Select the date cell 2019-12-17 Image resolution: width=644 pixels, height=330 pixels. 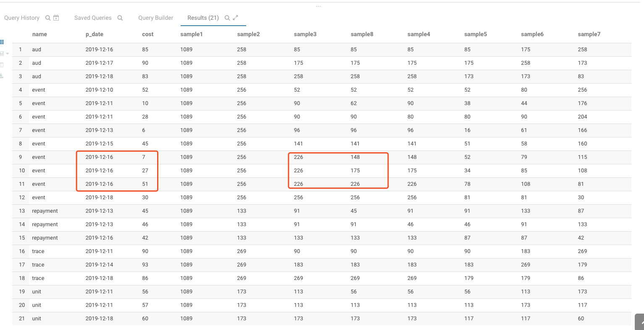pos(99,63)
